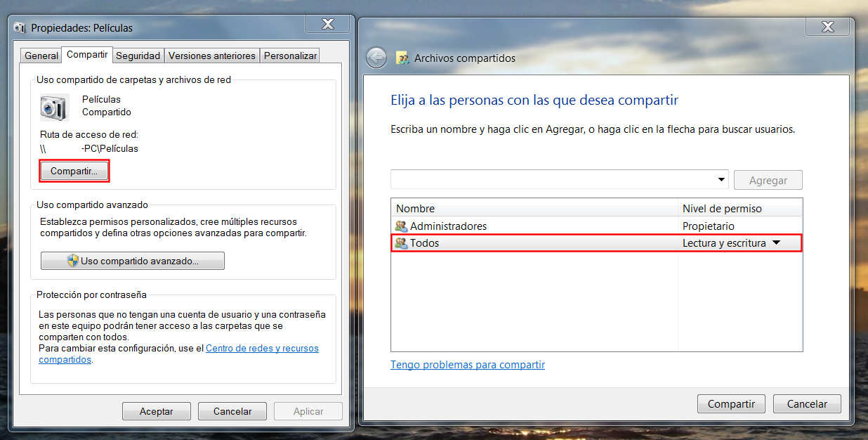Expand the user name dropdown arrow
The width and height of the screenshot is (868, 440).
(x=721, y=180)
